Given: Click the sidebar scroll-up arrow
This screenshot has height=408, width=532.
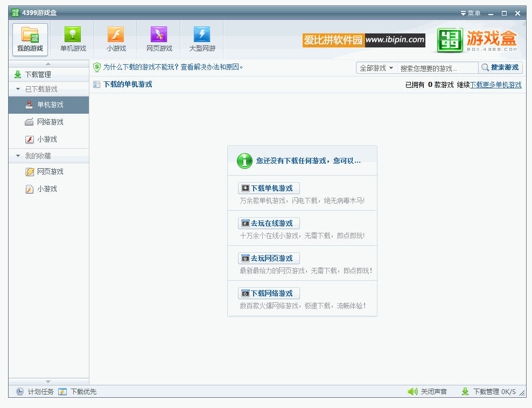Looking at the screenshot, I should coord(48,64).
